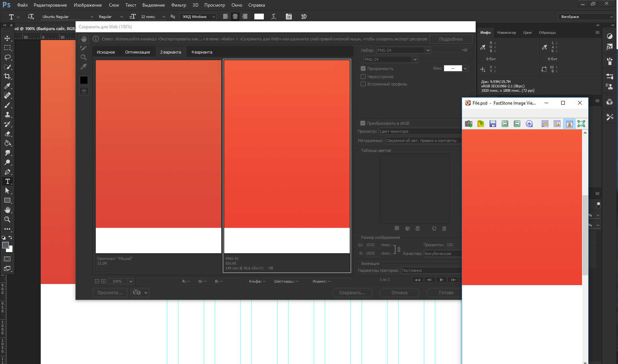
Task: Click the white text color swatch
Action: [x=259, y=17]
